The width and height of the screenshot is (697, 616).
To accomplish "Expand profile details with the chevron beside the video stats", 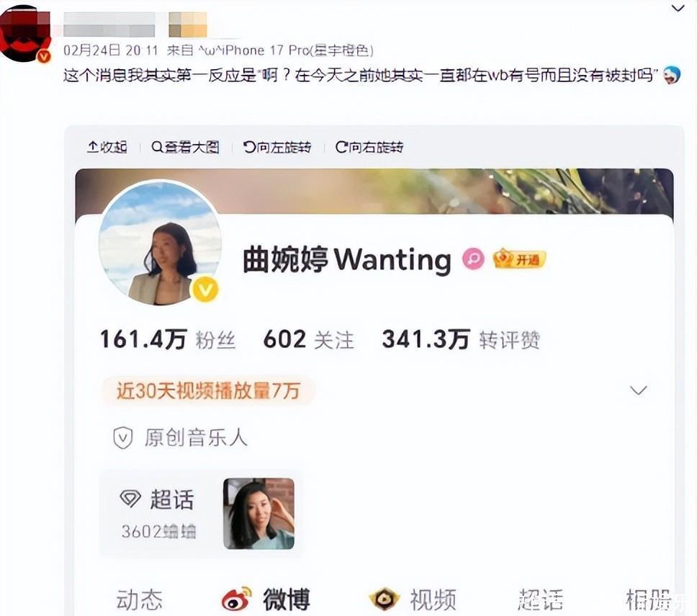I will point(639,390).
